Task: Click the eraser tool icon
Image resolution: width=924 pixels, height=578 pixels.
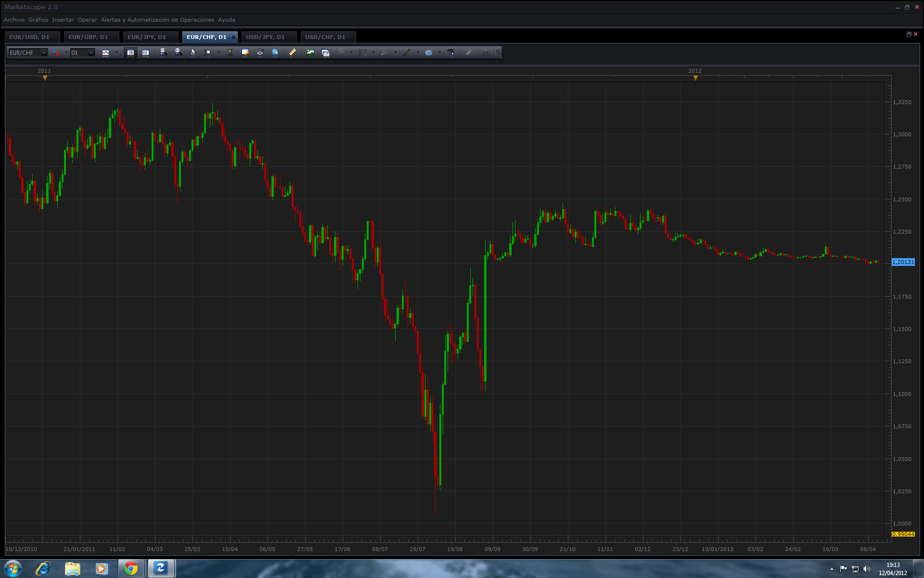Action: click(469, 53)
